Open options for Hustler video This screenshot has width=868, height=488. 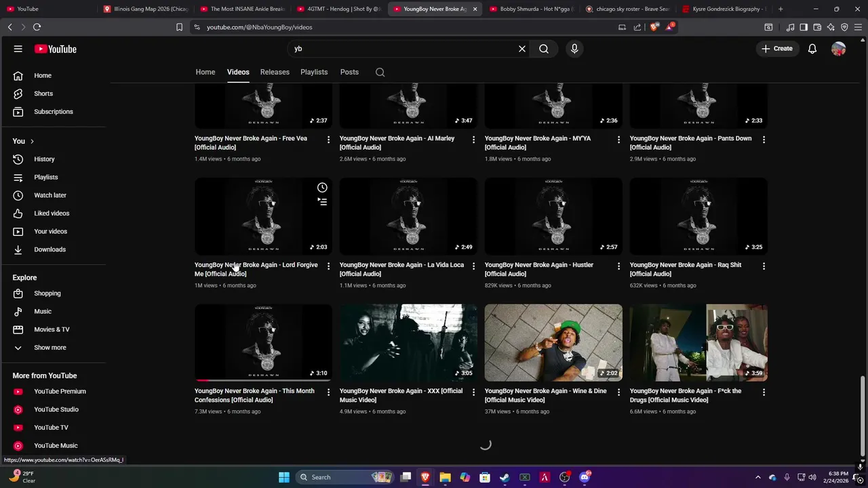[618, 266]
